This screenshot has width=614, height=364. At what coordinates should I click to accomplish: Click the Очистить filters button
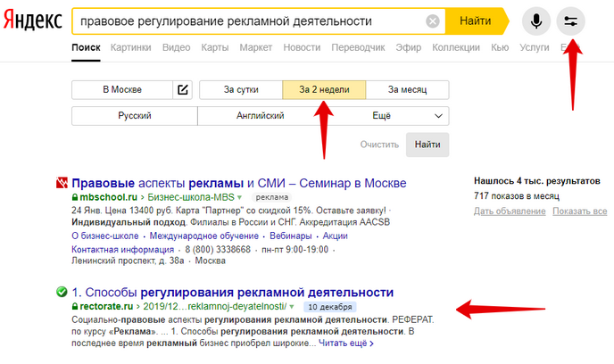click(378, 144)
